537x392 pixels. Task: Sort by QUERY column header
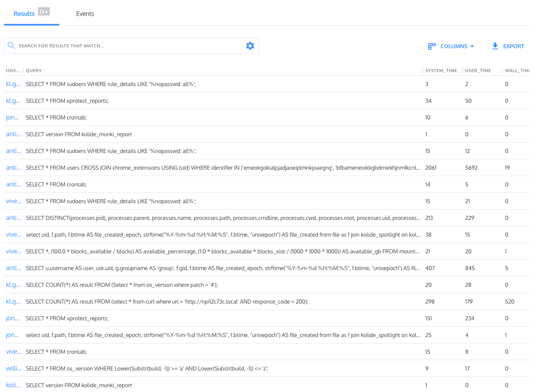click(34, 71)
